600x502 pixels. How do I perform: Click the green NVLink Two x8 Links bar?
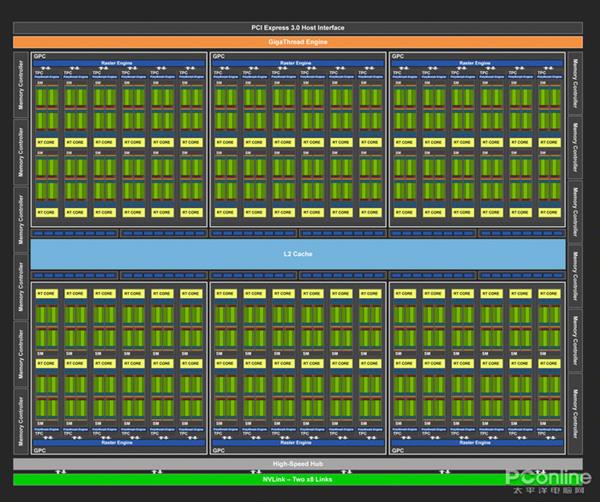tap(299, 479)
